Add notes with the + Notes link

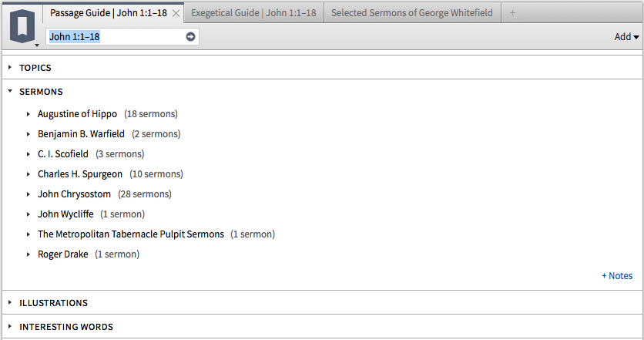point(617,276)
